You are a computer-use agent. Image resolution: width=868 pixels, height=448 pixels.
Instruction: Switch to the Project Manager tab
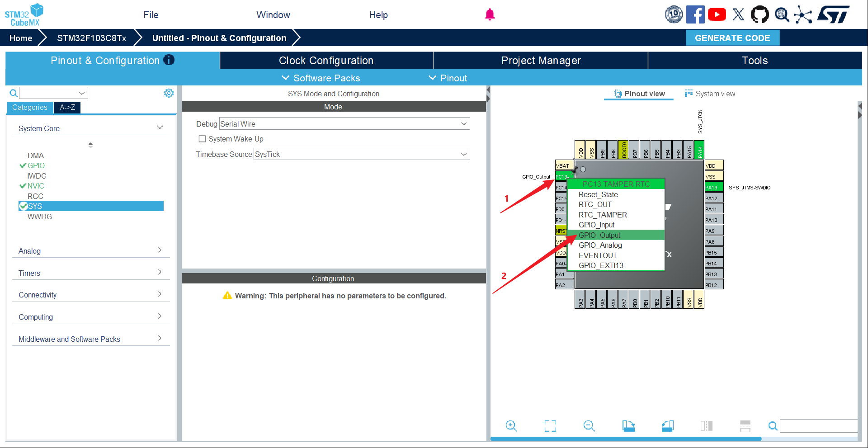pyautogui.click(x=541, y=61)
